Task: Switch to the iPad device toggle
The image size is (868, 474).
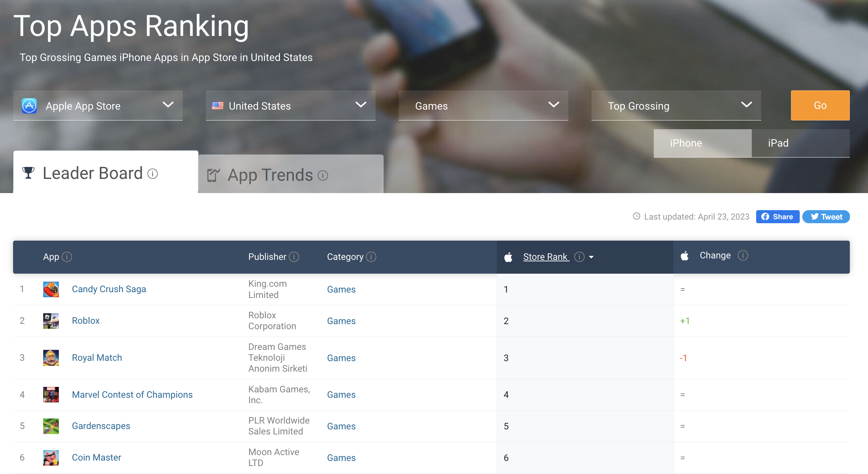Action: pyautogui.click(x=800, y=143)
